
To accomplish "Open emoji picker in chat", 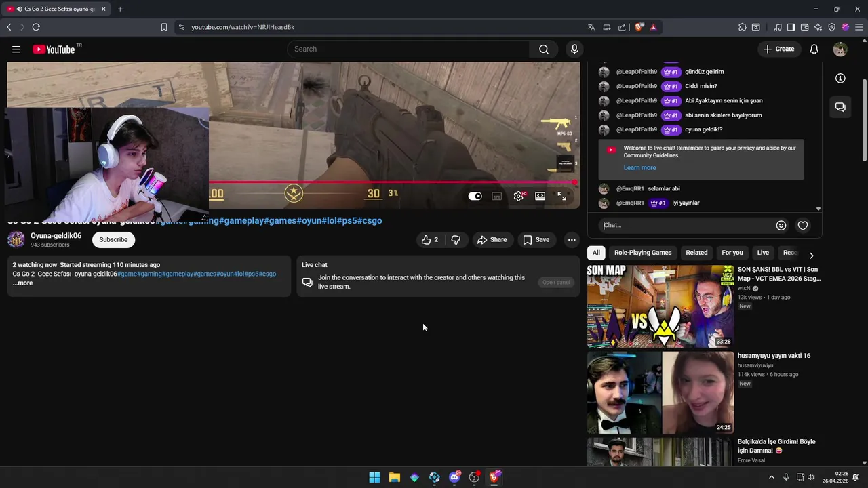I will click(781, 225).
